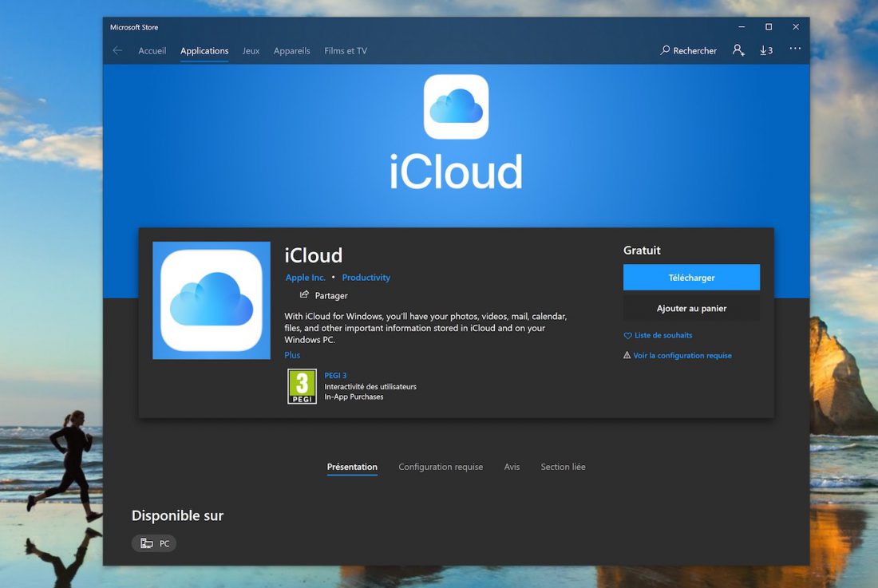Click the Télécharger button
The image size is (878, 588).
pyautogui.click(x=691, y=277)
